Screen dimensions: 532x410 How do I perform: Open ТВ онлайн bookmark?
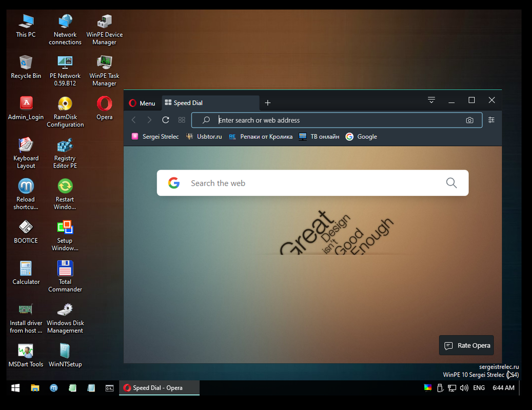[x=319, y=136]
